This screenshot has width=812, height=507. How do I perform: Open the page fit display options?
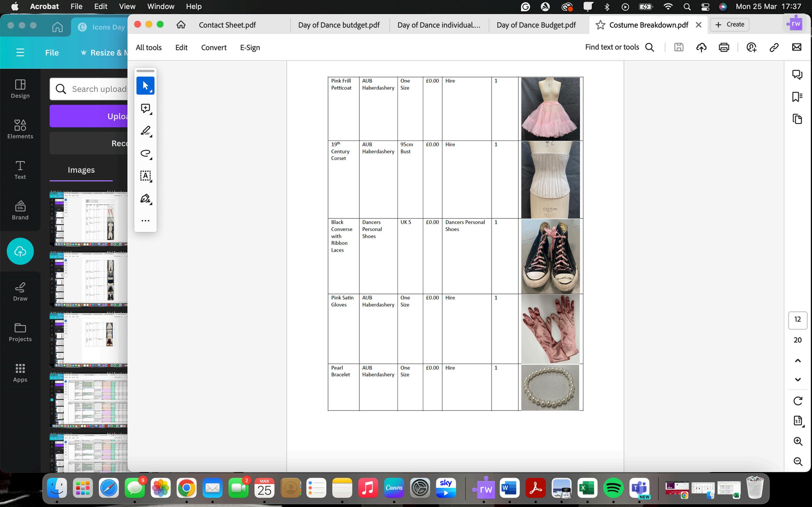click(798, 421)
